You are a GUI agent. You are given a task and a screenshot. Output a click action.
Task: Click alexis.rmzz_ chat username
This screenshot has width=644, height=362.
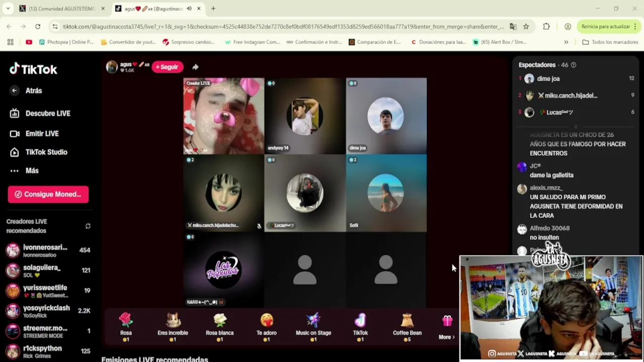pyautogui.click(x=546, y=188)
